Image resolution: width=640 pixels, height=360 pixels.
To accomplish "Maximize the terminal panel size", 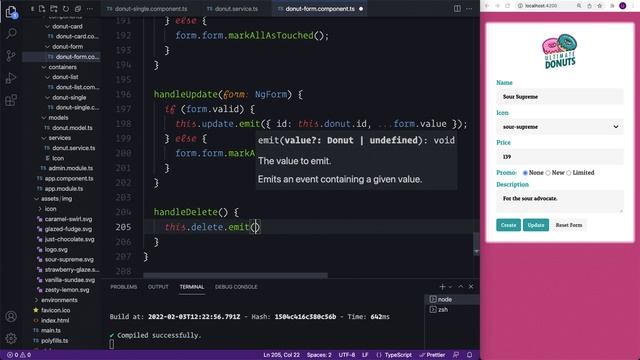I will (x=461, y=287).
